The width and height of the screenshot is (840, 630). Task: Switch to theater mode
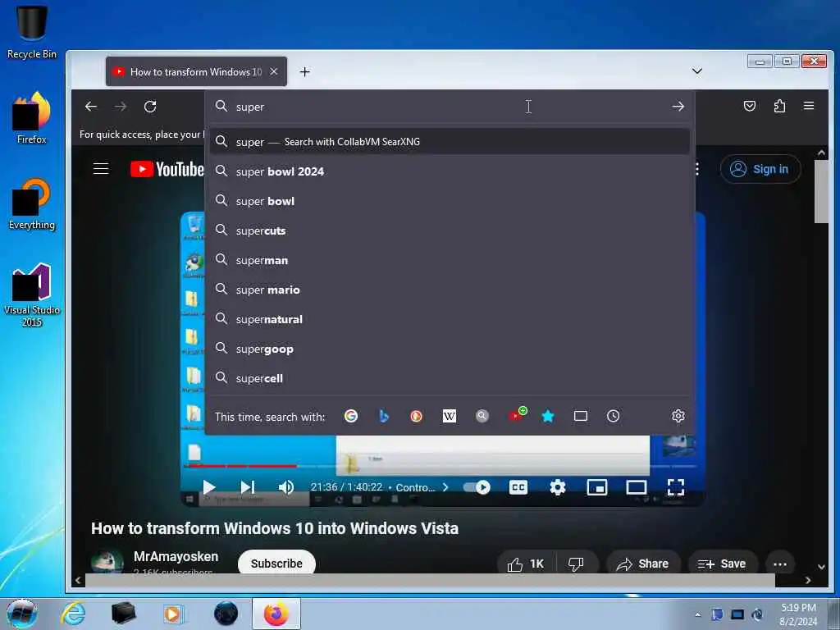(637, 487)
